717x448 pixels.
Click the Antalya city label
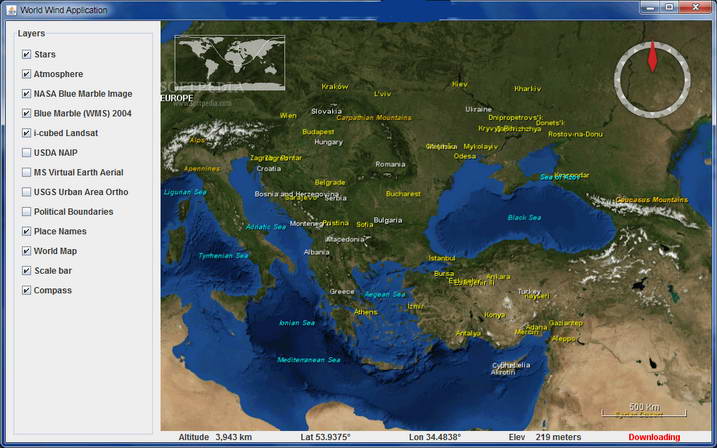click(468, 334)
